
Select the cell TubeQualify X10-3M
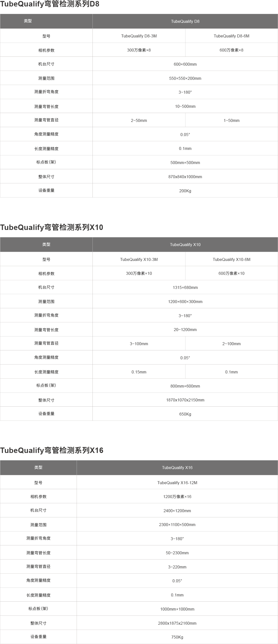[139, 259]
